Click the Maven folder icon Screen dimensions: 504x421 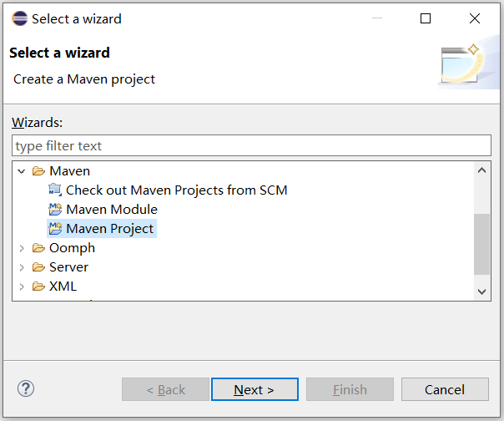click(38, 170)
